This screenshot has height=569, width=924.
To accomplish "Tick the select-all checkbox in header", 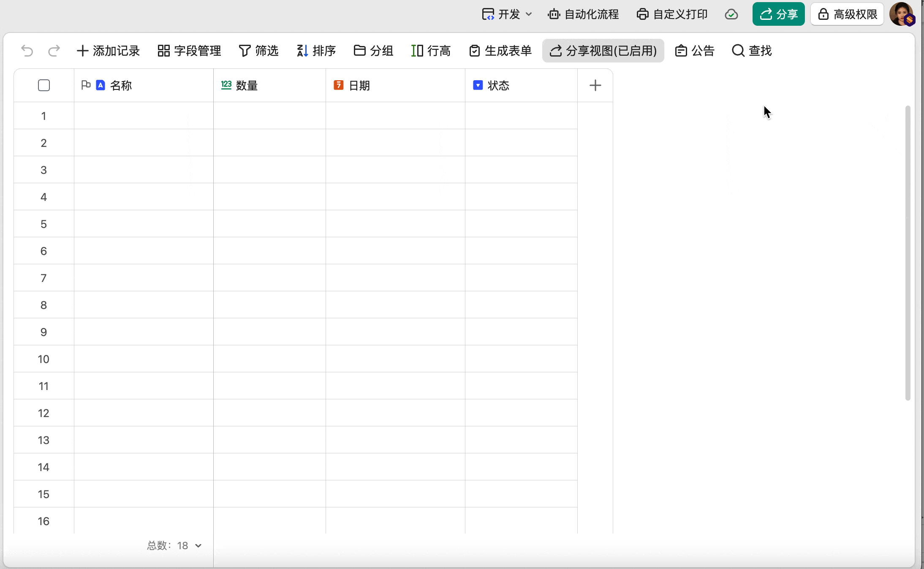I will click(44, 85).
